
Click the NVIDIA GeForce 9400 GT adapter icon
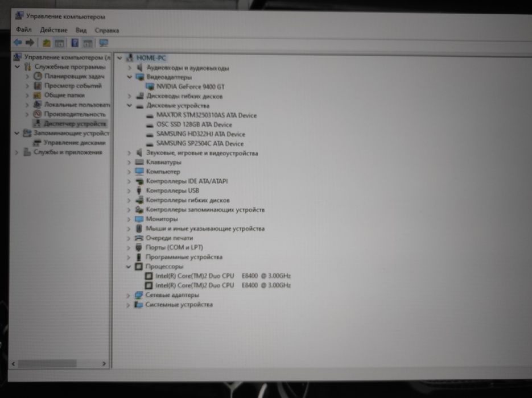point(150,87)
